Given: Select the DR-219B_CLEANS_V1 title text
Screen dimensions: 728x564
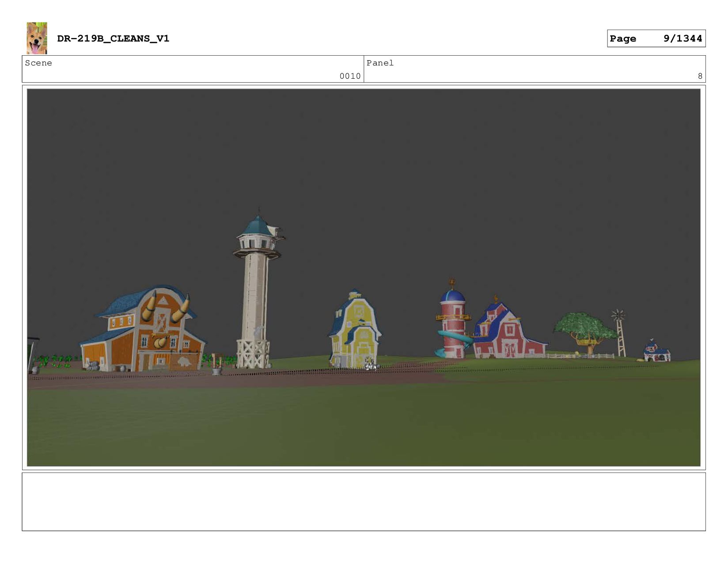Looking at the screenshot, I should [x=113, y=38].
